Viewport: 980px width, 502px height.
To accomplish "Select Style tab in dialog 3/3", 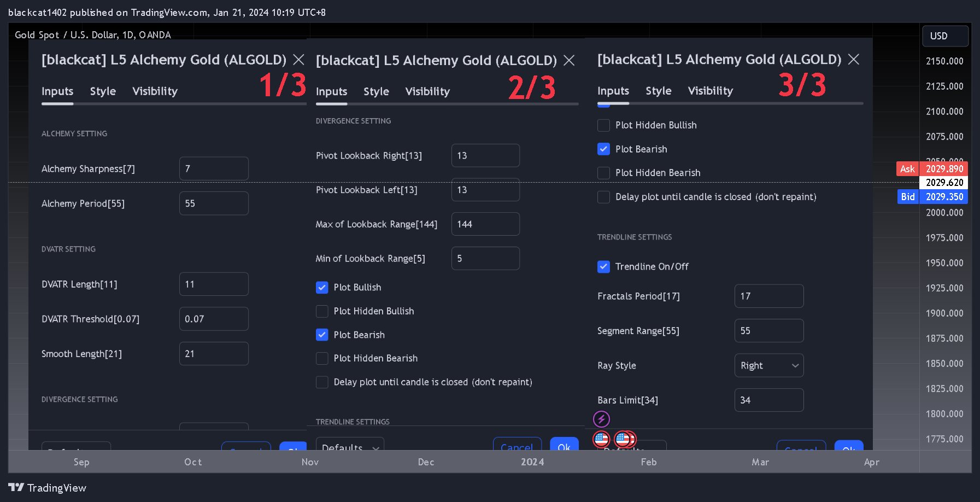I will click(x=658, y=91).
